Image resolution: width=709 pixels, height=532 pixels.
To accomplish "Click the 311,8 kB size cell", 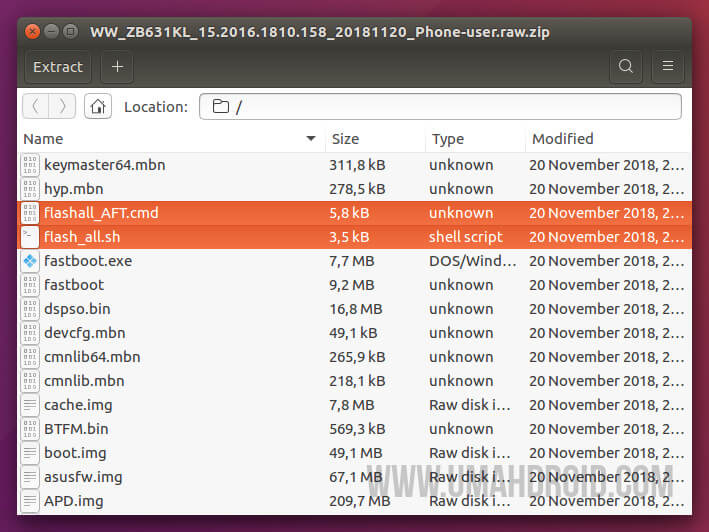I will 357,165.
